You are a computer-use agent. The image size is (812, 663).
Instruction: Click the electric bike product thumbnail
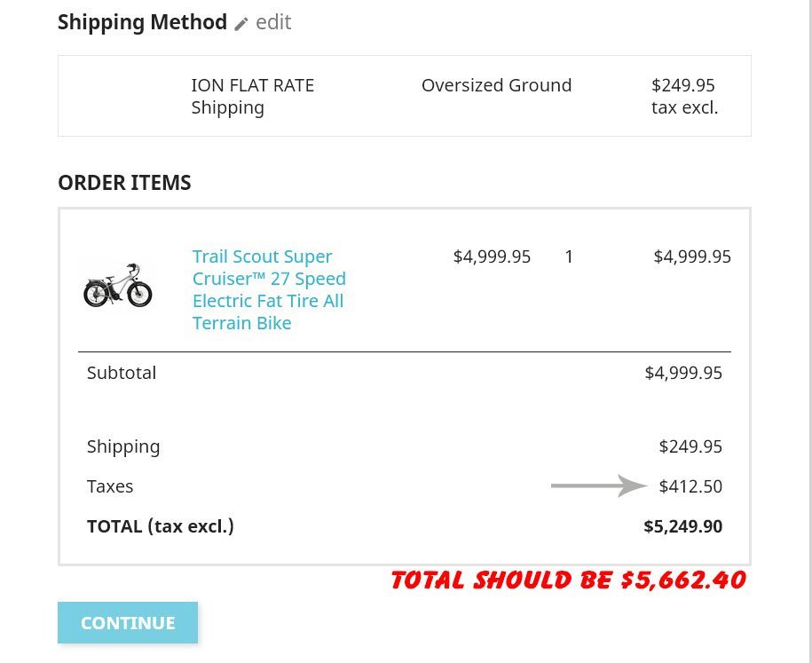tap(118, 286)
